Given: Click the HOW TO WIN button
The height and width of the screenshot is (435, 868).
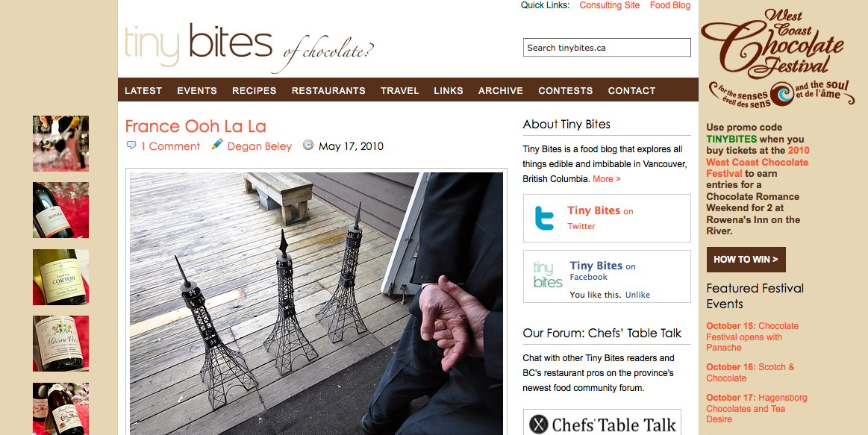Looking at the screenshot, I should tap(746, 260).
